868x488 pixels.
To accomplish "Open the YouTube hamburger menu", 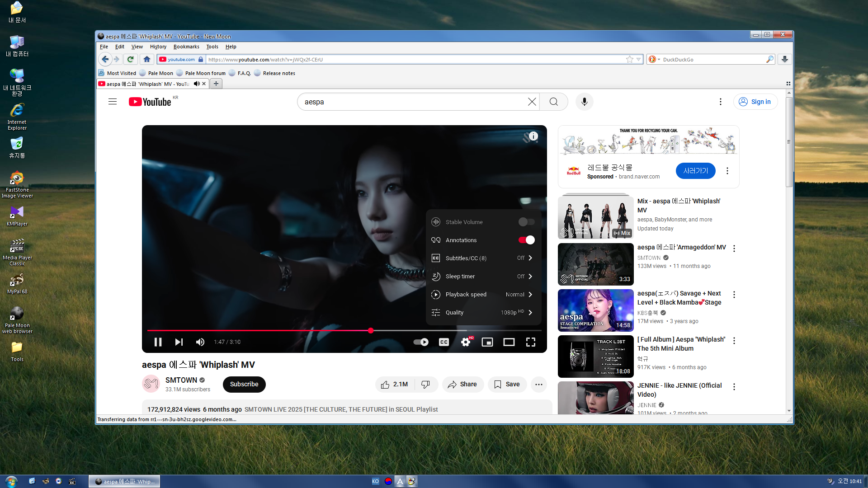I will coord(113,102).
